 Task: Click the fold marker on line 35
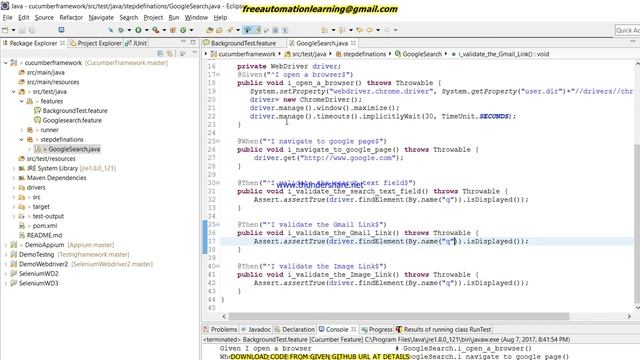coord(218,224)
